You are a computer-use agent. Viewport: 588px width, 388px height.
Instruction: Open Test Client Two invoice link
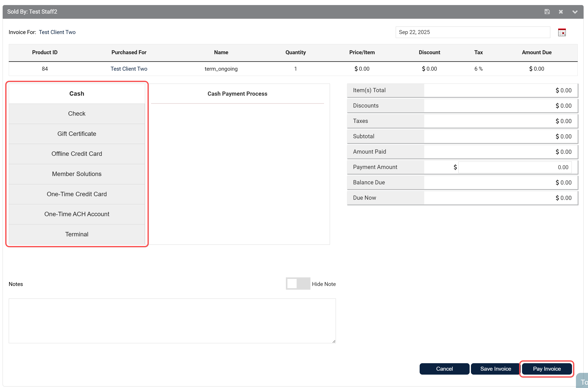(57, 32)
